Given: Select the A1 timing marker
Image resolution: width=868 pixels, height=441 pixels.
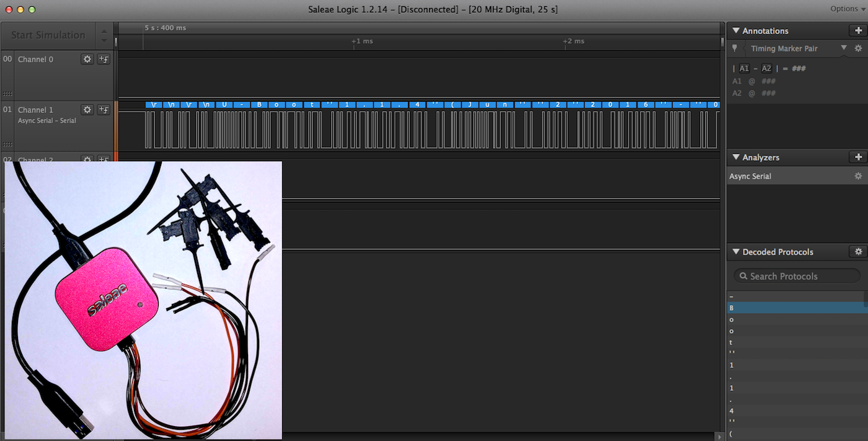Looking at the screenshot, I should pos(744,68).
